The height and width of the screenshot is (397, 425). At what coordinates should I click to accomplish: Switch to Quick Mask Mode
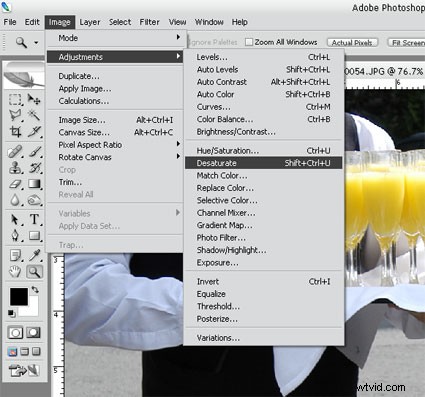[x=33, y=332]
